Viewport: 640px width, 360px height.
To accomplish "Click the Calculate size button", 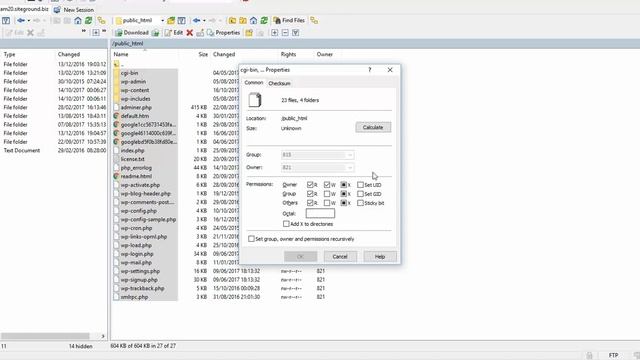I will tap(373, 127).
